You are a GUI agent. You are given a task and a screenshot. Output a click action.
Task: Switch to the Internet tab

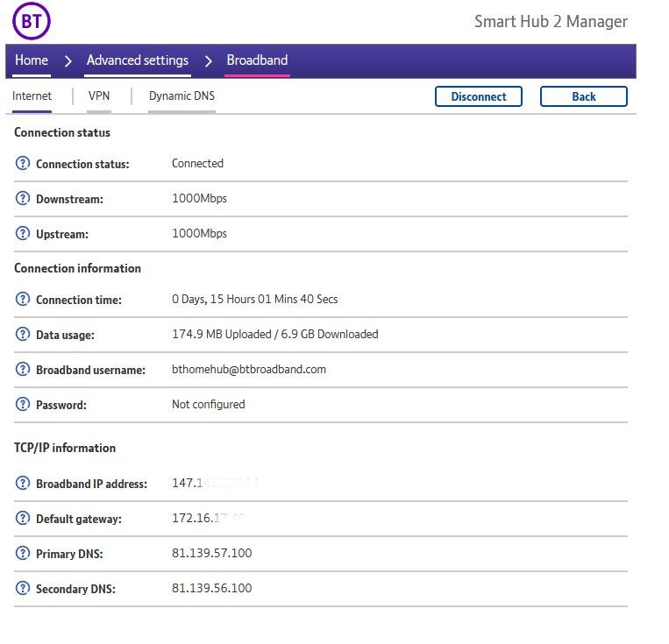pos(32,96)
